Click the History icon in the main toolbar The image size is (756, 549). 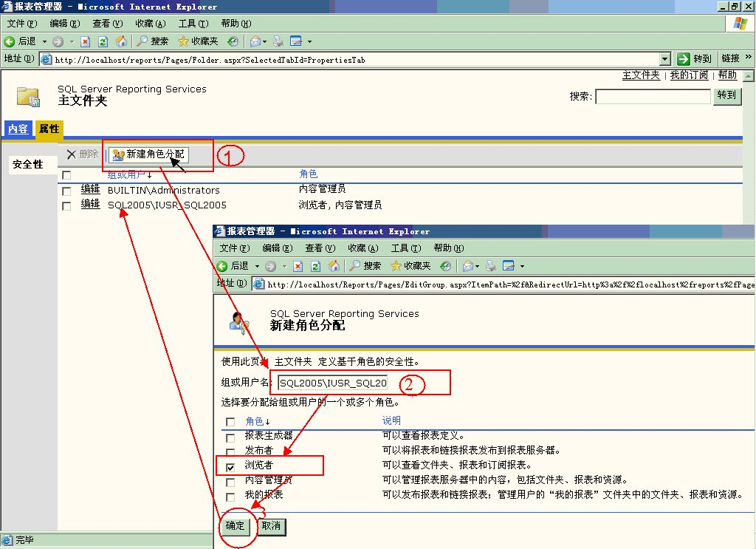click(233, 41)
